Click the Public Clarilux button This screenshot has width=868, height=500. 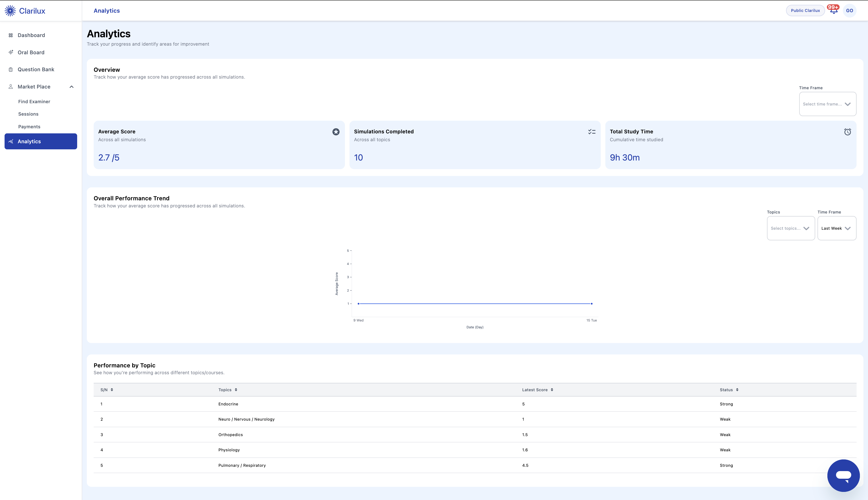pos(805,11)
